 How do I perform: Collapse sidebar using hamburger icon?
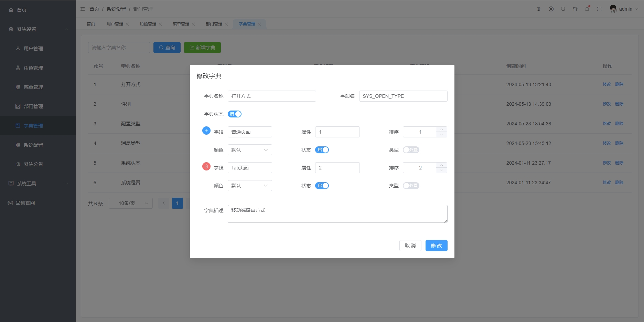pos(83,9)
